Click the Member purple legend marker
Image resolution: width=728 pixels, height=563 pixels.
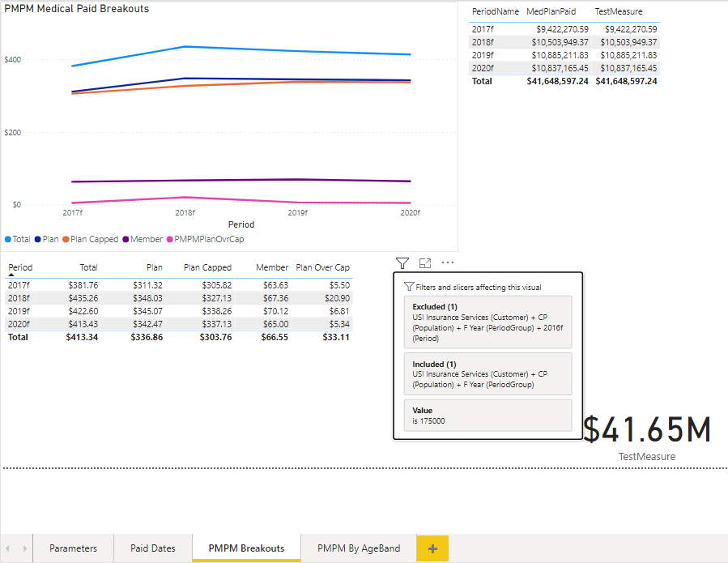(x=126, y=239)
